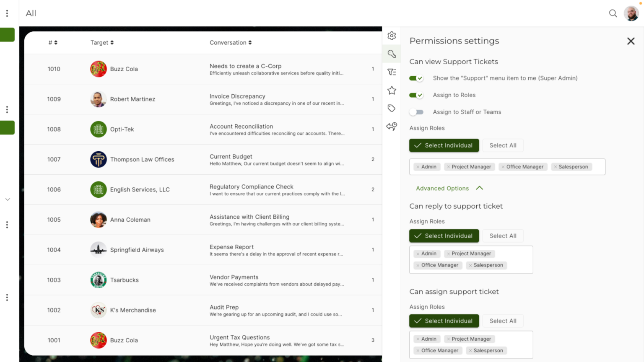Open the filter panel icon

point(392,72)
